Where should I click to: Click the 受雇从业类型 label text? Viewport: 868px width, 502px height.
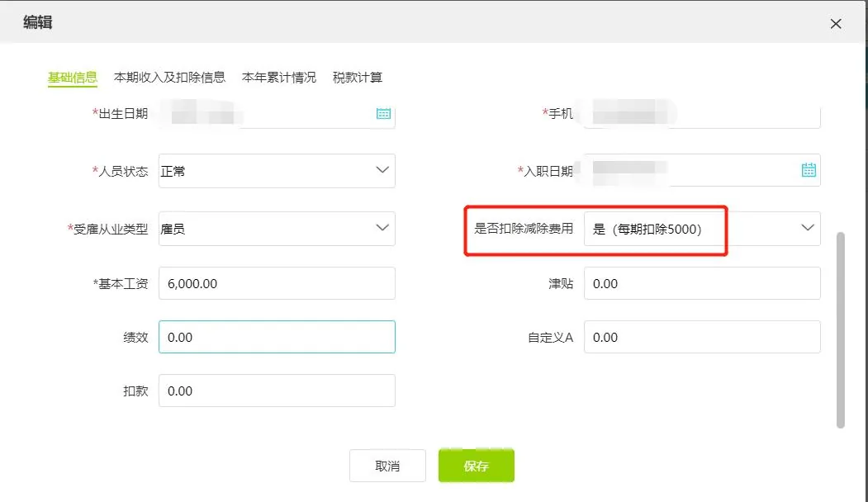pos(111,230)
